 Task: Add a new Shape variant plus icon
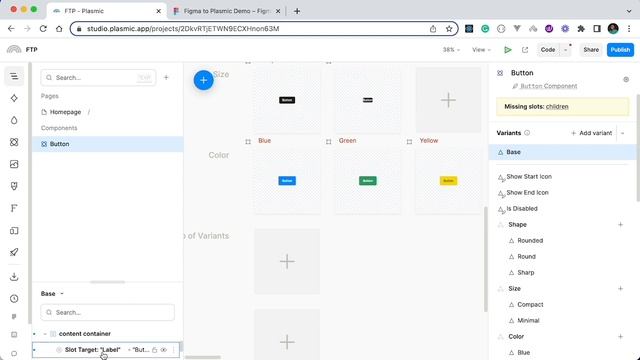coord(620,224)
